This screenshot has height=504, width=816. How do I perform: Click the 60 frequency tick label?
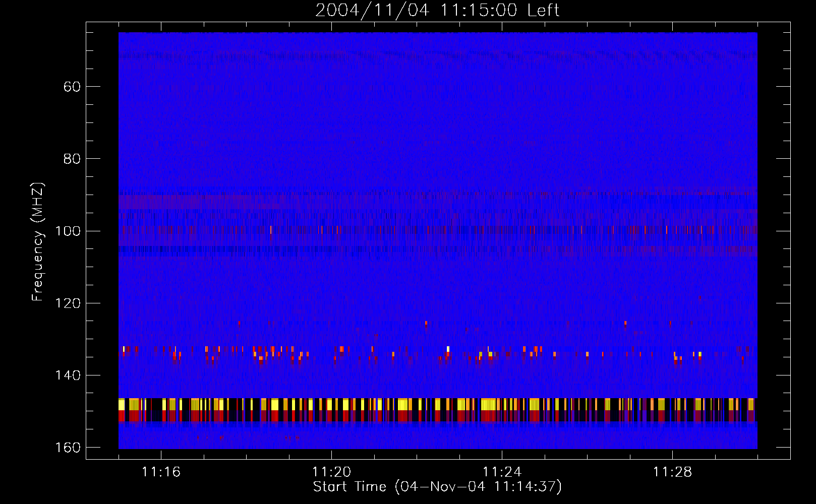tap(72, 87)
